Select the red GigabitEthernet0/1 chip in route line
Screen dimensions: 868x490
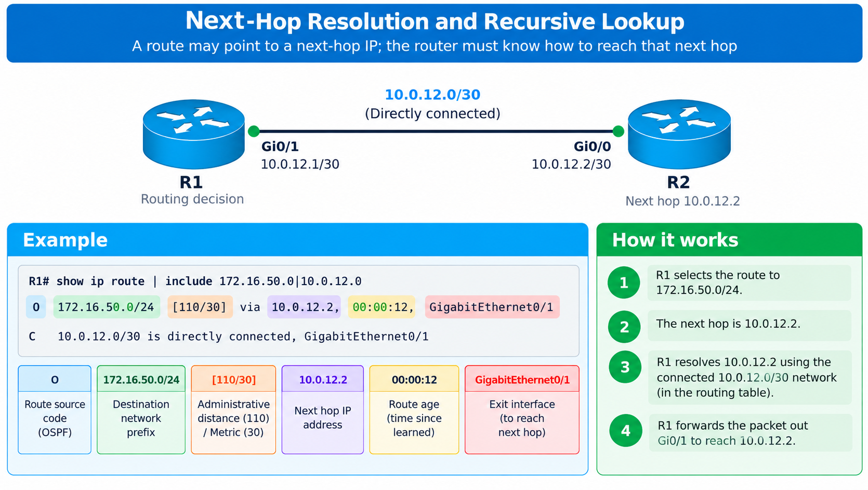[x=492, y=307]
